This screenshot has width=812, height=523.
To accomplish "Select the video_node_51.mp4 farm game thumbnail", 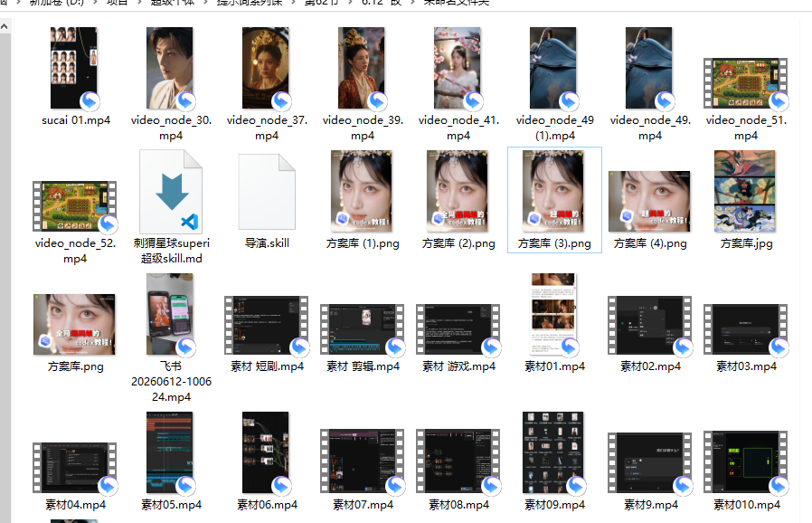I will tap(746, 83).
